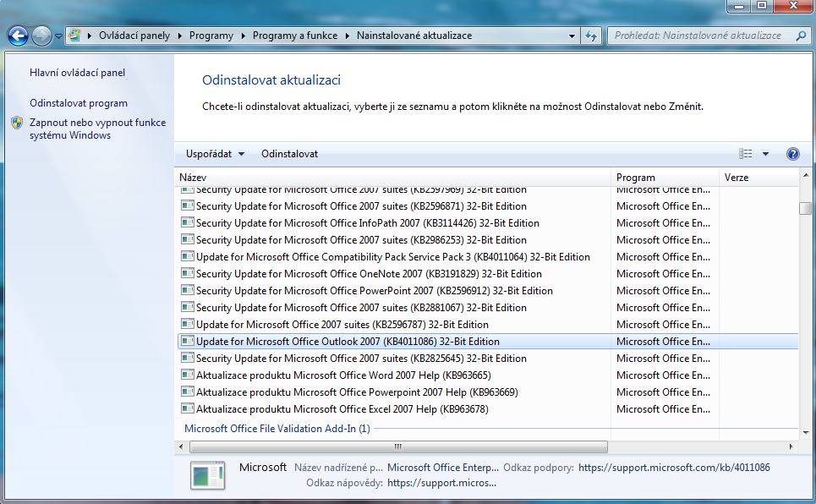Click the search magnifier icon
Image resolution: width=816 pixels, height=504 pixels.
click(801, 36)
